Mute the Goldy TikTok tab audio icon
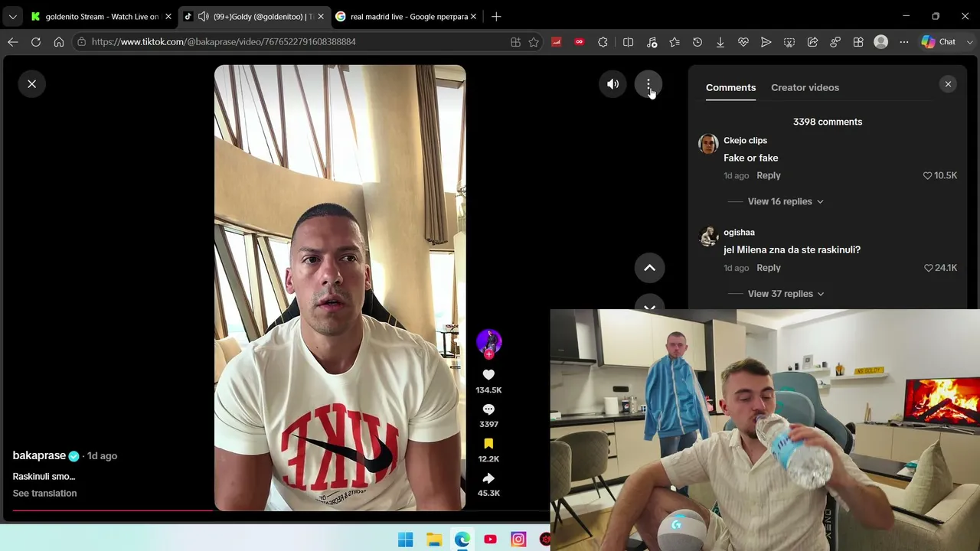This screenshot has width=980, height=551. (203, 16)
